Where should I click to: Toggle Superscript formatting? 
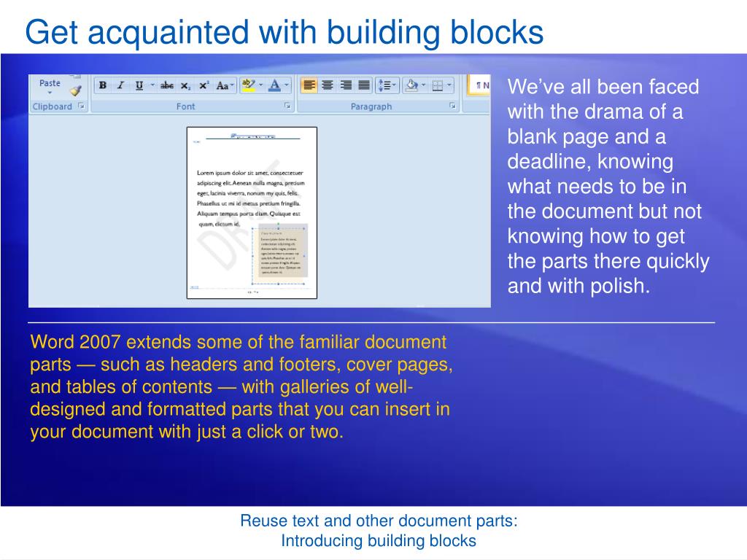click(x=204, y=86)
